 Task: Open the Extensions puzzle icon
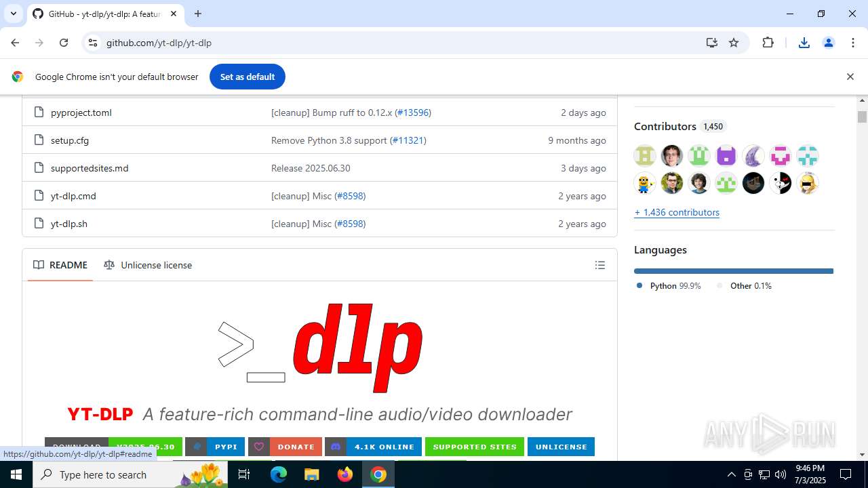768,43
